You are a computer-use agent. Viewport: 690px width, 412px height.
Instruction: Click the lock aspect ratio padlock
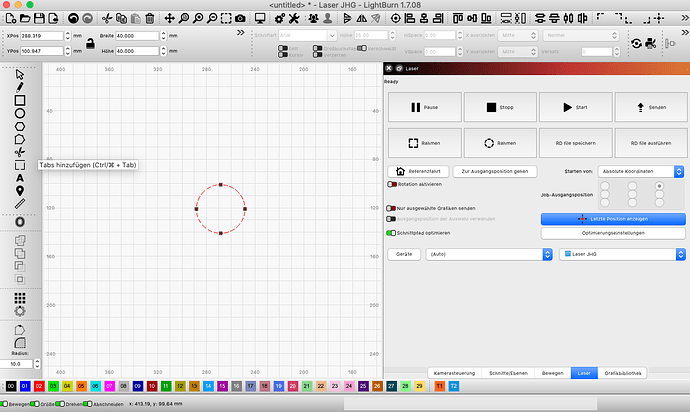tap(90, 43)
